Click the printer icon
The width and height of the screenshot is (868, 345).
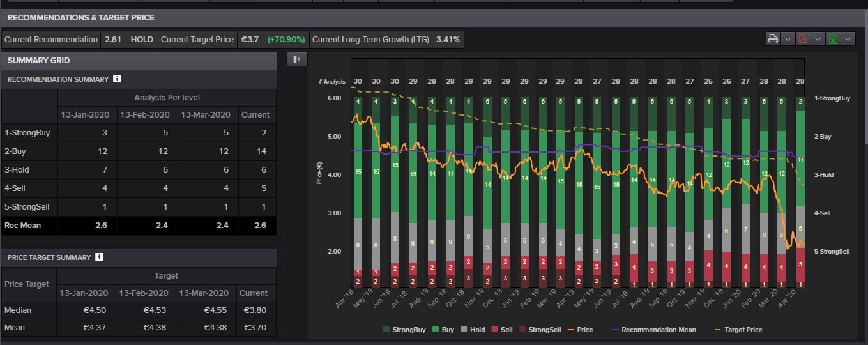tap(773, 39)
